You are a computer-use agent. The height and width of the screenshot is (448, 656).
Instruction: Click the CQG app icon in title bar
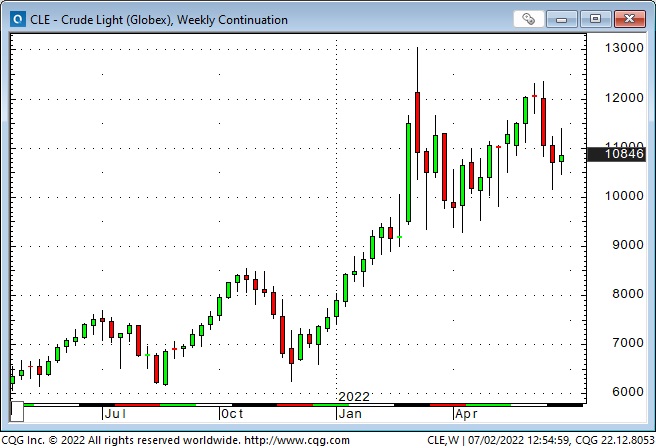[x=18, y=19]
